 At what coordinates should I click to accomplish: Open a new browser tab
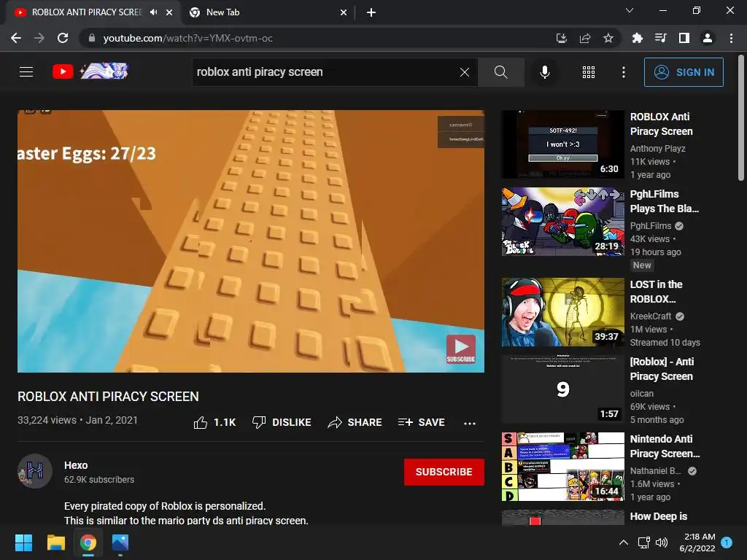[371, 12]
